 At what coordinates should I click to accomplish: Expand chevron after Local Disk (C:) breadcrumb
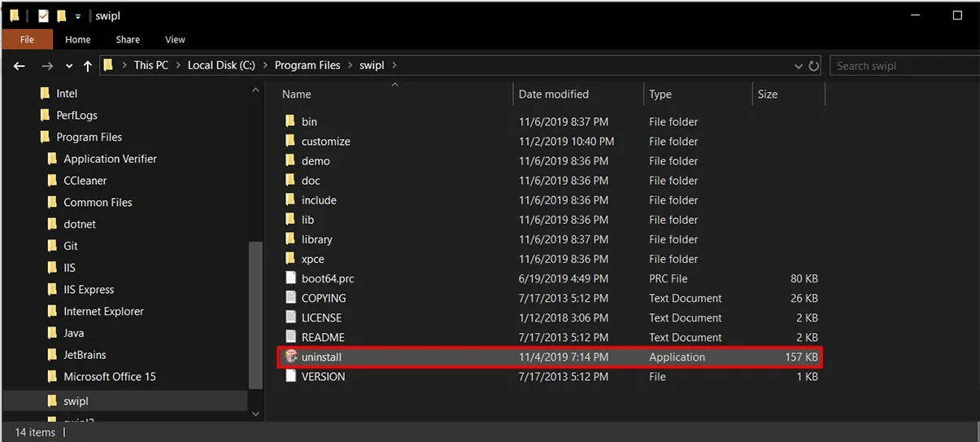[265, 65]
